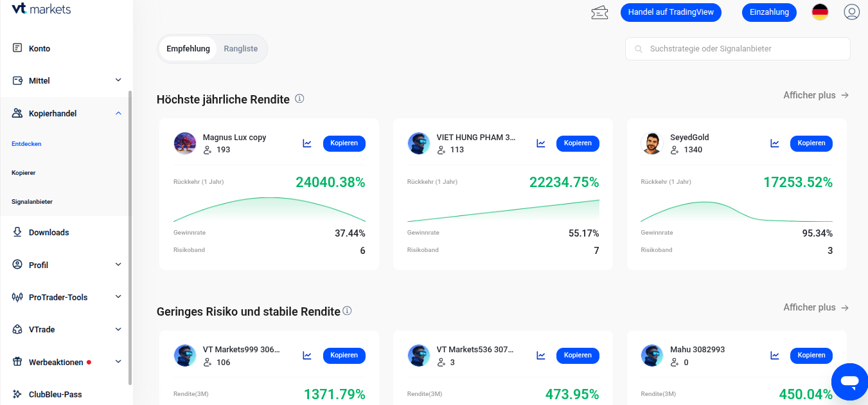Open the live chat bubble widget
The height and width of the screenshot is (405, 868).
tap(849, 382)
